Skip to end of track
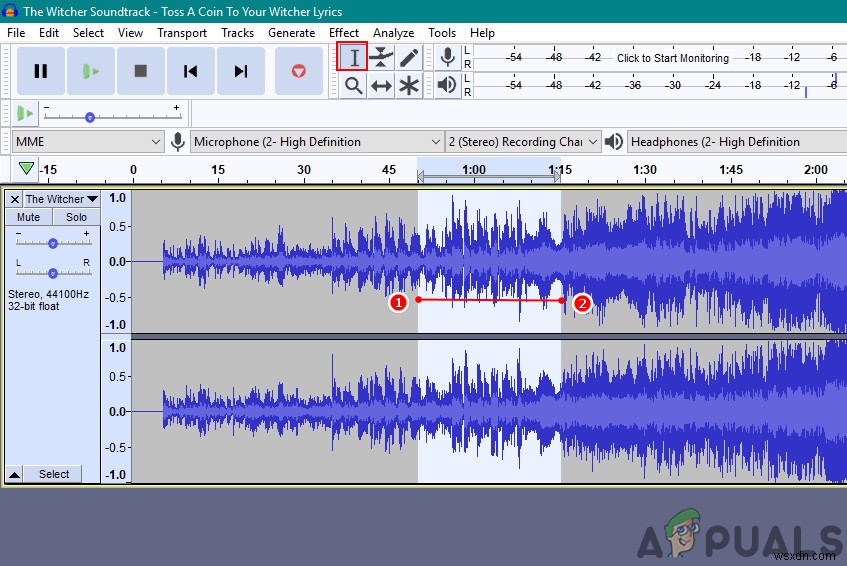 tap(240, 71)
